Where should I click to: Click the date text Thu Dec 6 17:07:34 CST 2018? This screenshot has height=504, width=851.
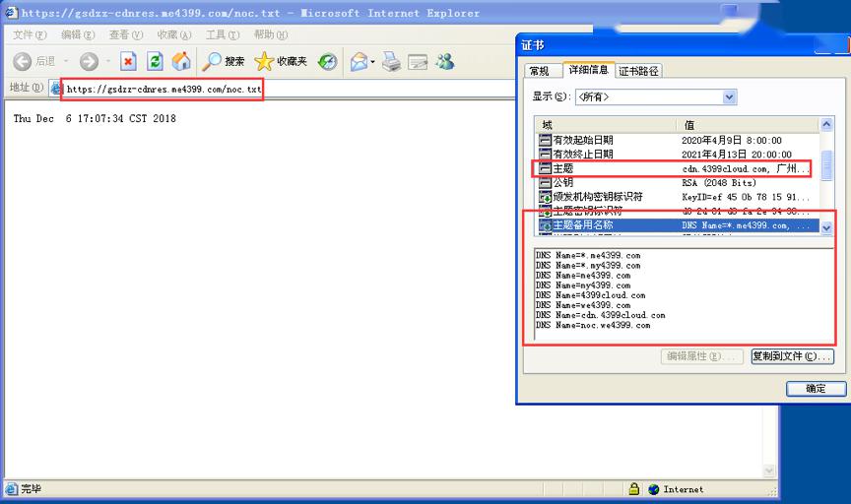(95, 118)
